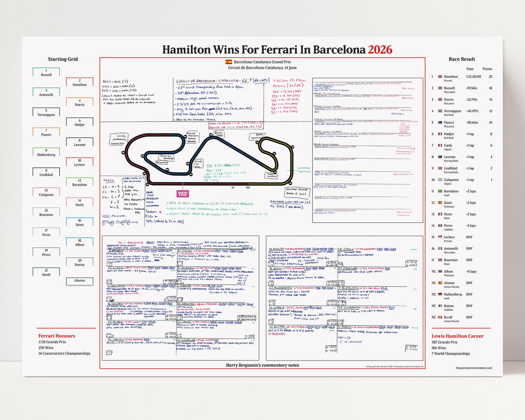
Task: Click the German flag beside Hulkenberg's result
Action: [441, 294]
